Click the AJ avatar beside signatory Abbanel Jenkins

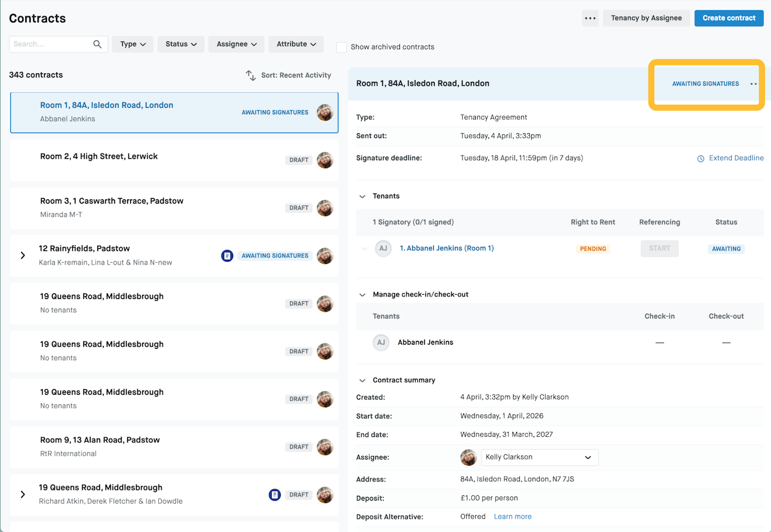[x=383, y=248]
